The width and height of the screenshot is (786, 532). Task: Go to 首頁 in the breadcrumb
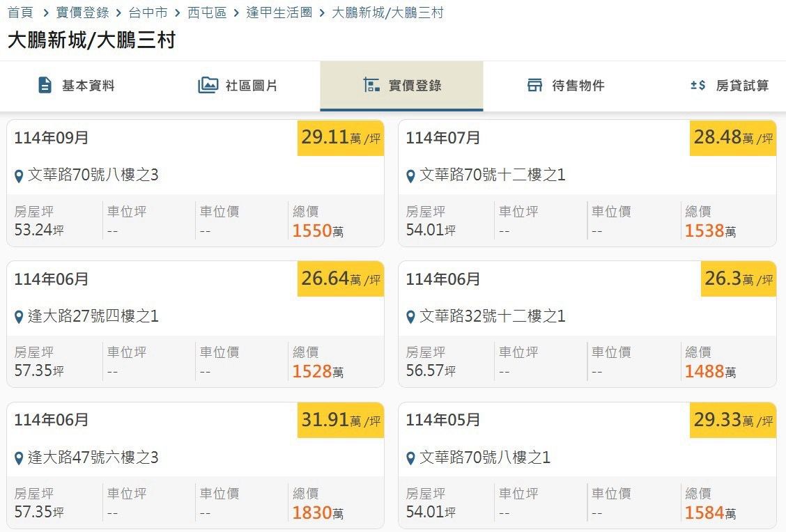(x=20, y=13)
